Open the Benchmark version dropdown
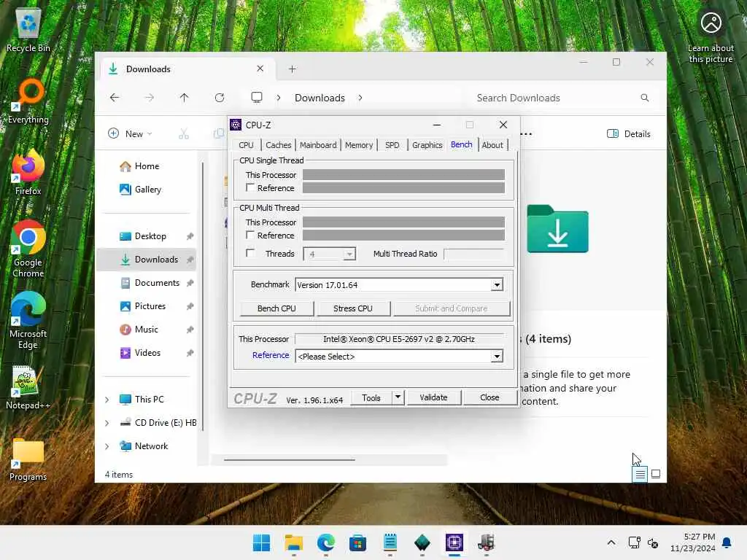This screenshot has width=747, height=560. [x=496, y=285]
